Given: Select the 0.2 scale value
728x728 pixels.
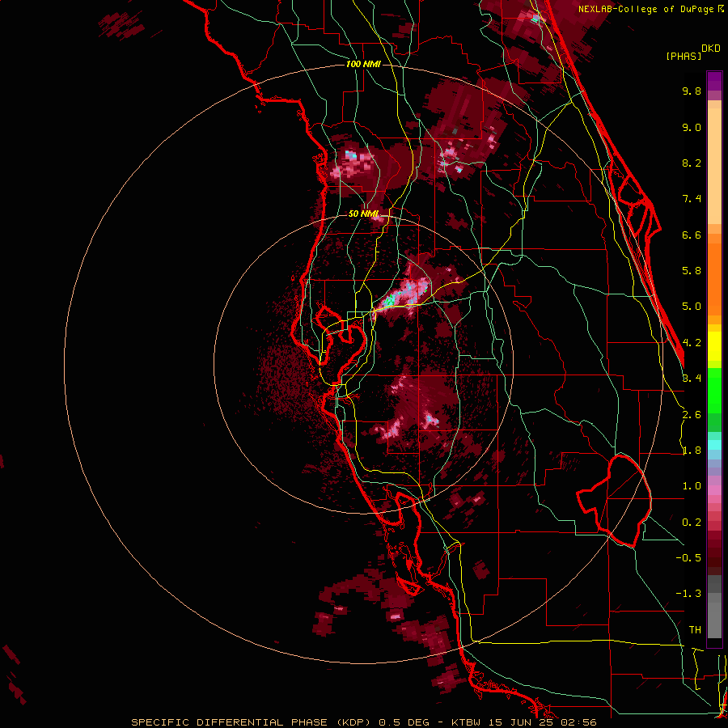Looking at the screenshot, I should point(692,523).
